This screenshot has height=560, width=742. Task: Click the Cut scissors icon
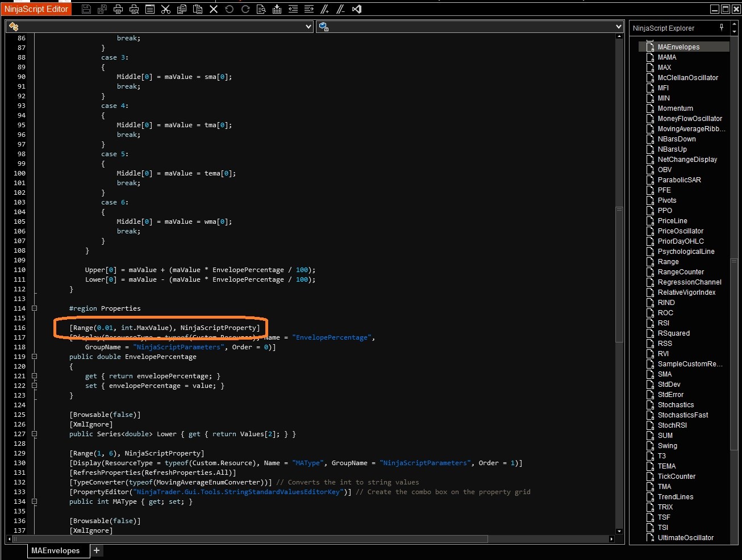(166, 9)
